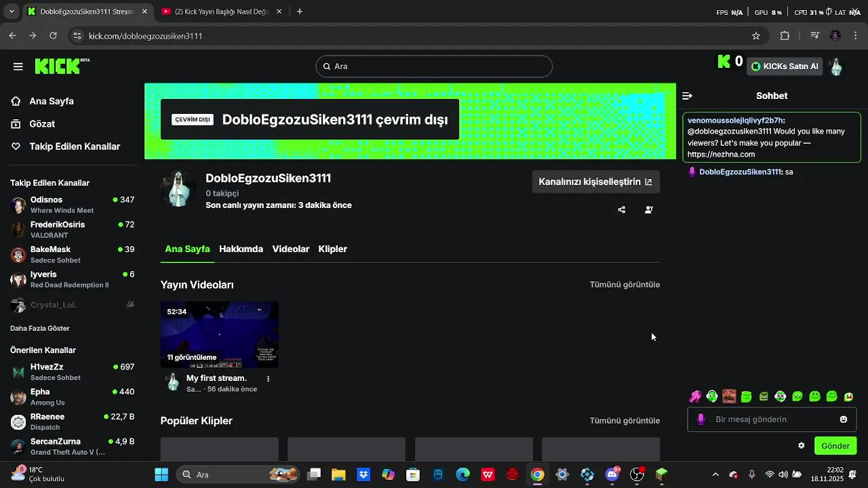Open the hamburger sidebar menu
Image resolution: width=868 pixels, height=488 pixels.
[18, 66]
